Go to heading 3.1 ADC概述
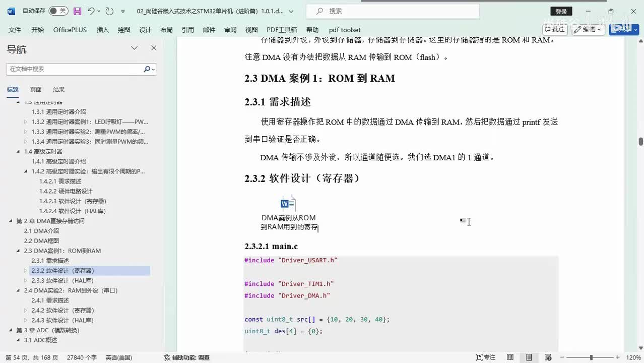 (x=40, y=340)
